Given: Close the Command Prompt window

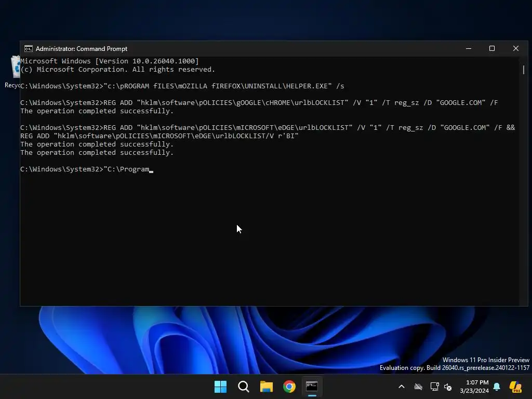Looking at the screenshot, I should point(516,48).
